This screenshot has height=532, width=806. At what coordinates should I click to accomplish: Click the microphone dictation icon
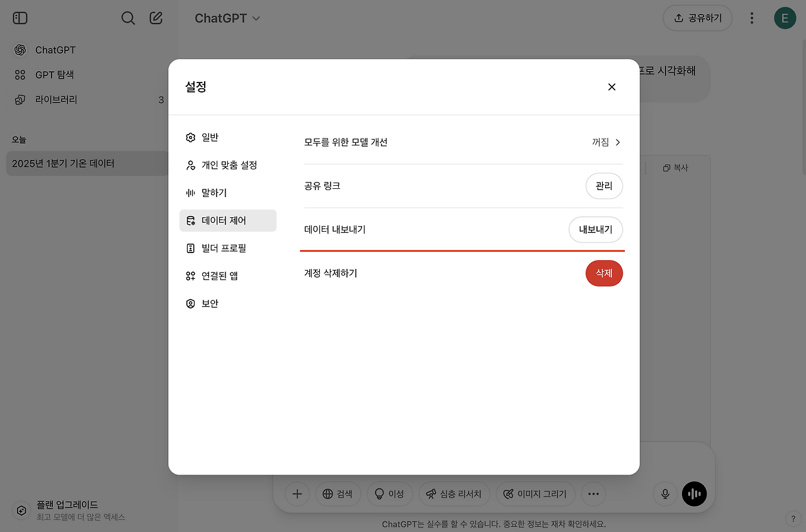click(664, 494)
